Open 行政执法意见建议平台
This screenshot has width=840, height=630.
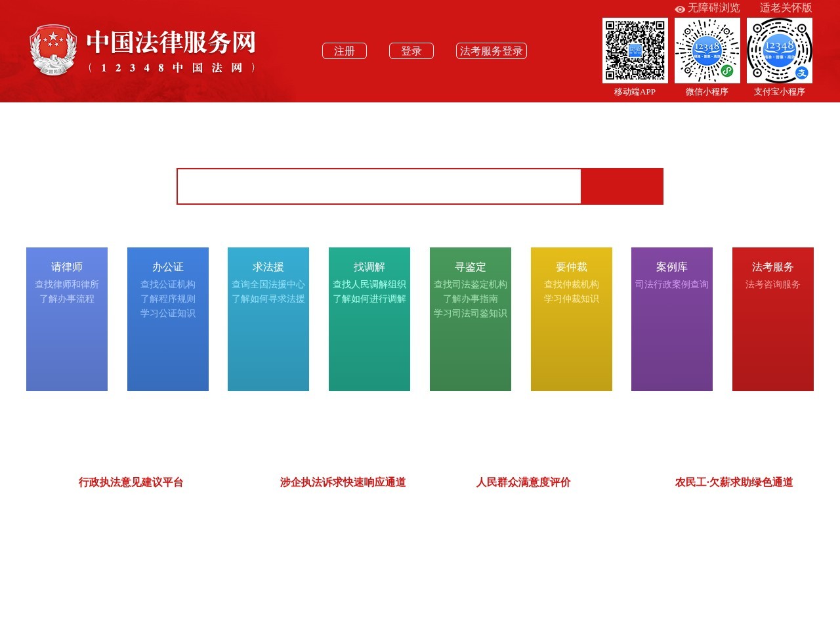pos(131,482)
